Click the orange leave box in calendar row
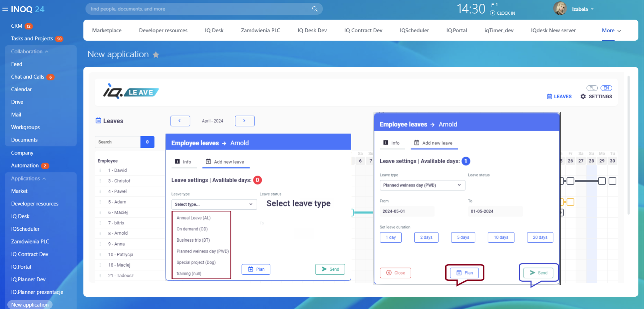Screen dimensions: 644x309 [x=570, y=202]
